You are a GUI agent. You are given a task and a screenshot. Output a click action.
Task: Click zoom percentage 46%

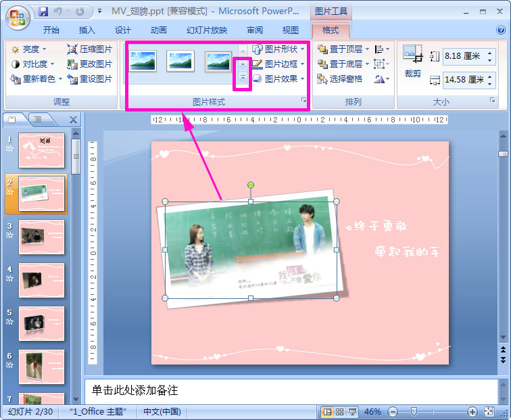click(x=372, y=412)
